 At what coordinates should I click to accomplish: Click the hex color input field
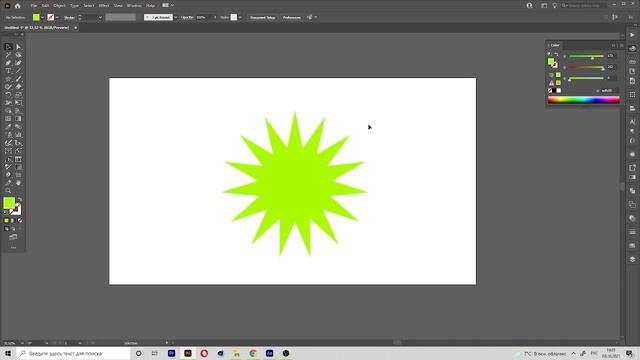(608, 91)
